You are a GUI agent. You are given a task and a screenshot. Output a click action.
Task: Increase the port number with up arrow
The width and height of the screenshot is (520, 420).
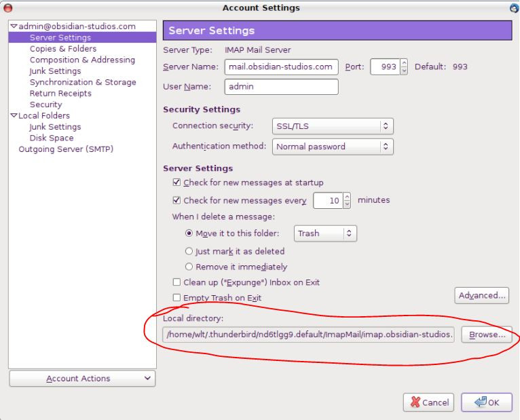point(404,63)
